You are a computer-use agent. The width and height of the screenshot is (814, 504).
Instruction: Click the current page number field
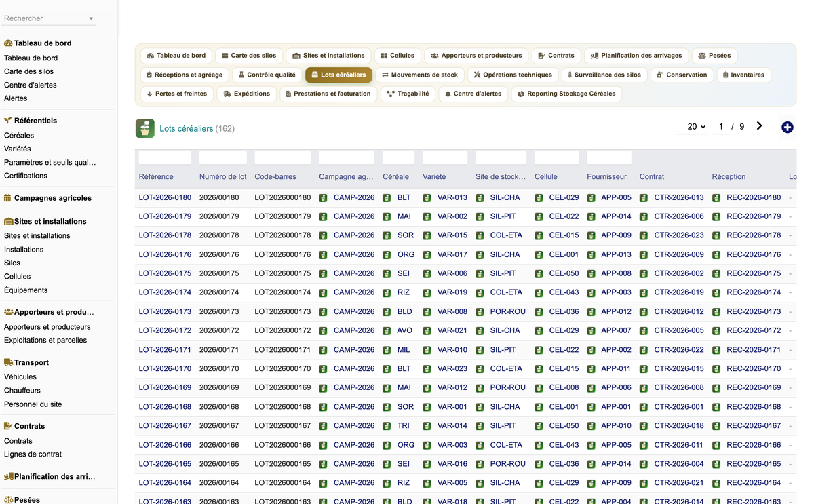point(720,127)
